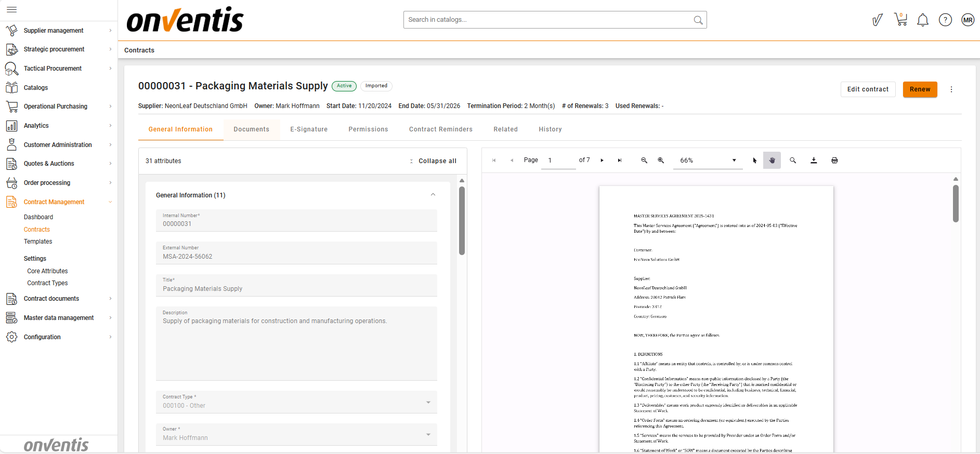Download the contract PDF document
The image size is (980, 454).
[814, 161]
